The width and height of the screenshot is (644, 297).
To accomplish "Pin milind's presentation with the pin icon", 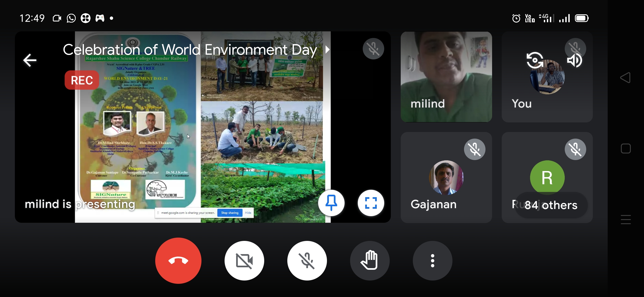I will 331,203.
